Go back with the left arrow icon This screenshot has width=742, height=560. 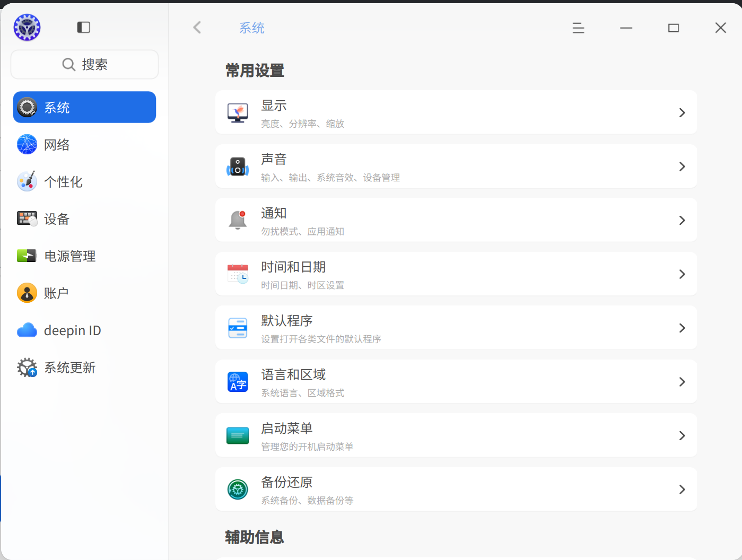coord(197,28)
